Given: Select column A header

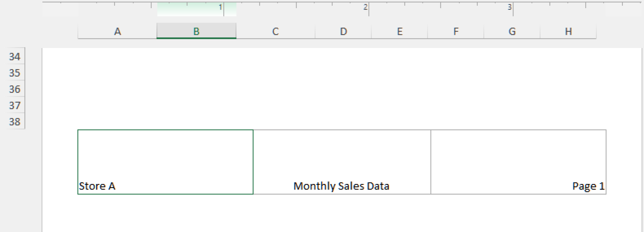Looking at the screenshot, I should (x=117, y=30).
